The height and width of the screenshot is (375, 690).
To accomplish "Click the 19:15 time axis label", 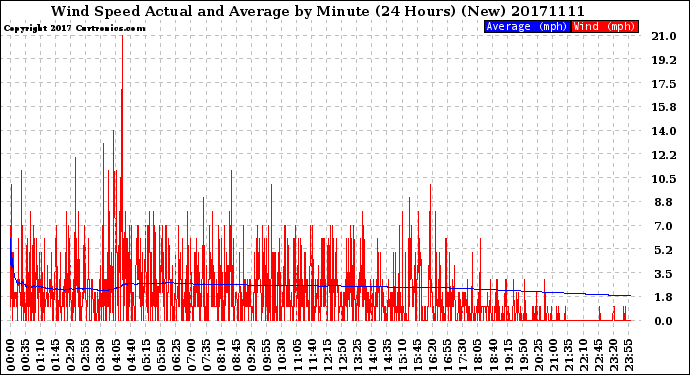I will (x=508, y=355).
